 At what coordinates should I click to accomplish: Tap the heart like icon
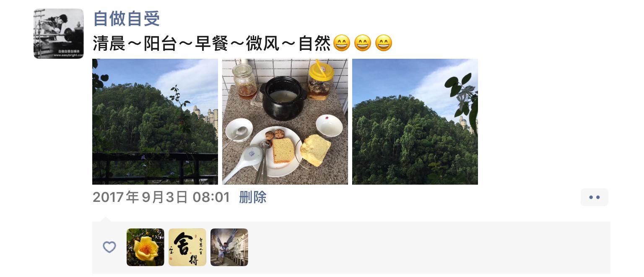click(109, 247)
